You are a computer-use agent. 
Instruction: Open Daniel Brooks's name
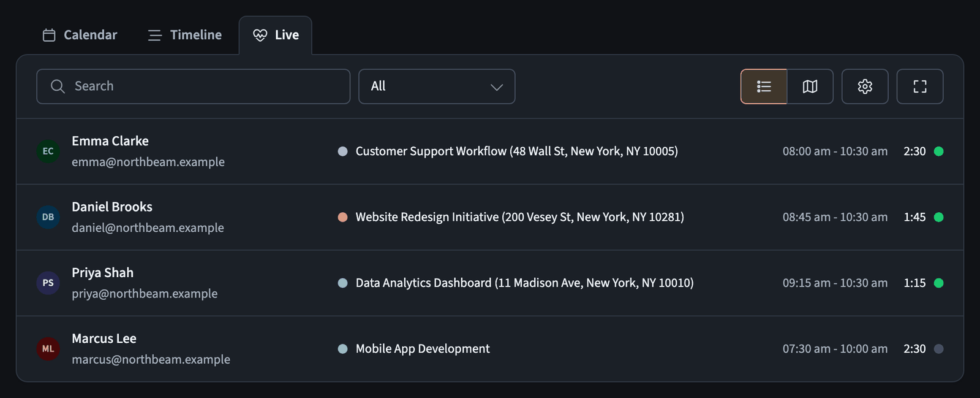pyautogui.click(x=112, y=207)
